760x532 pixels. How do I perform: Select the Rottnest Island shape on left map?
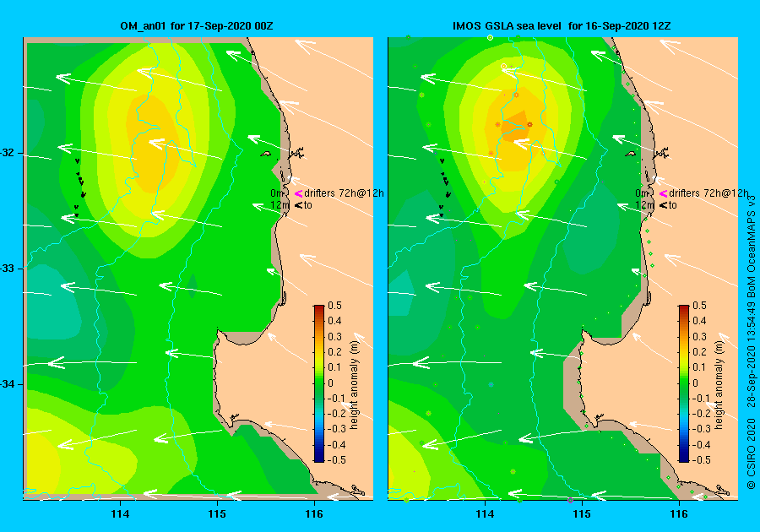tap(266, 154)
